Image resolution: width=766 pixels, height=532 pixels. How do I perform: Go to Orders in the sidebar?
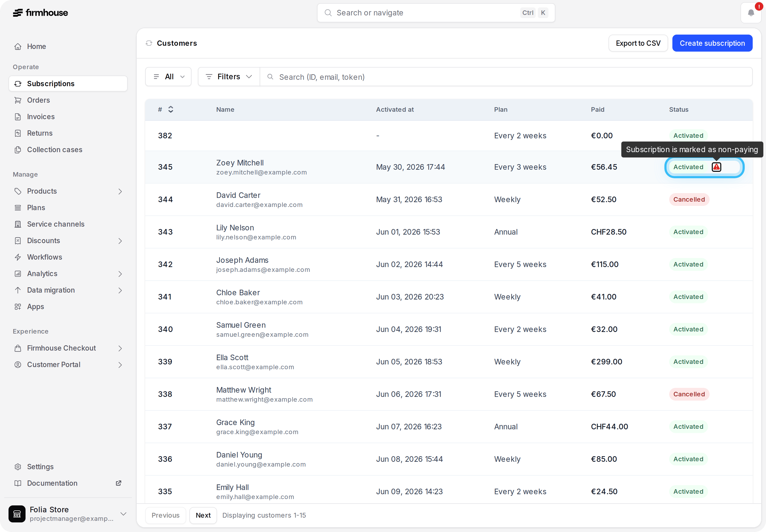pos(68,100)
